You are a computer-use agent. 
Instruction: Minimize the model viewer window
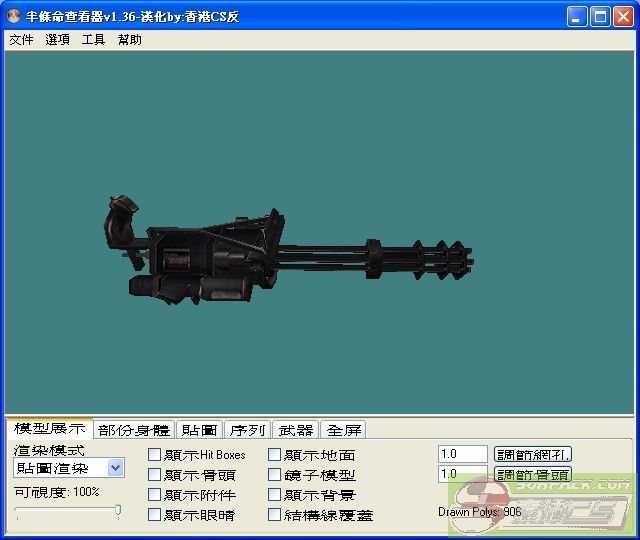578,17
